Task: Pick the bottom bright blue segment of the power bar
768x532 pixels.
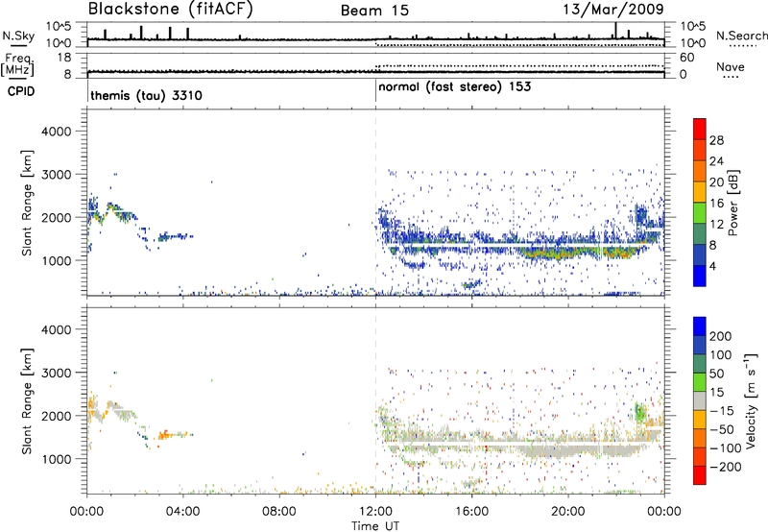Action: 700,276
